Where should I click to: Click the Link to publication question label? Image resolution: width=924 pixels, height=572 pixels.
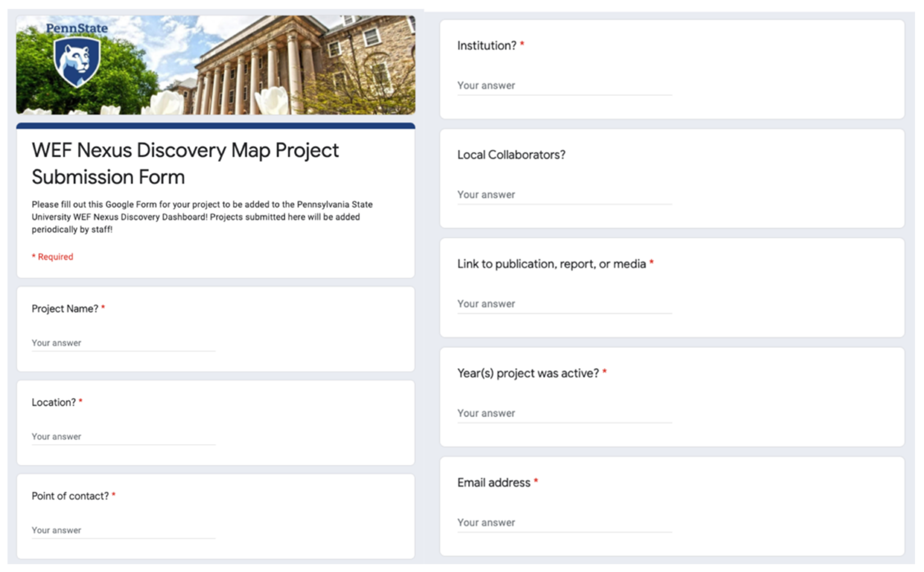click(x=551, y=264)
